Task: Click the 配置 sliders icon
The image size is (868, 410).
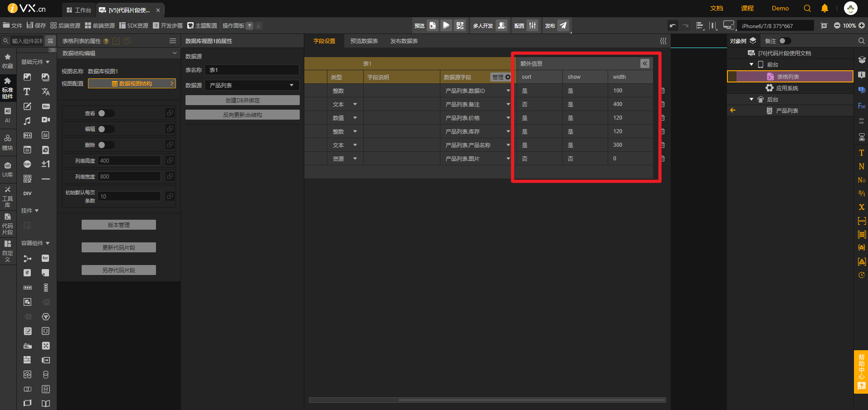Action: 532,26
